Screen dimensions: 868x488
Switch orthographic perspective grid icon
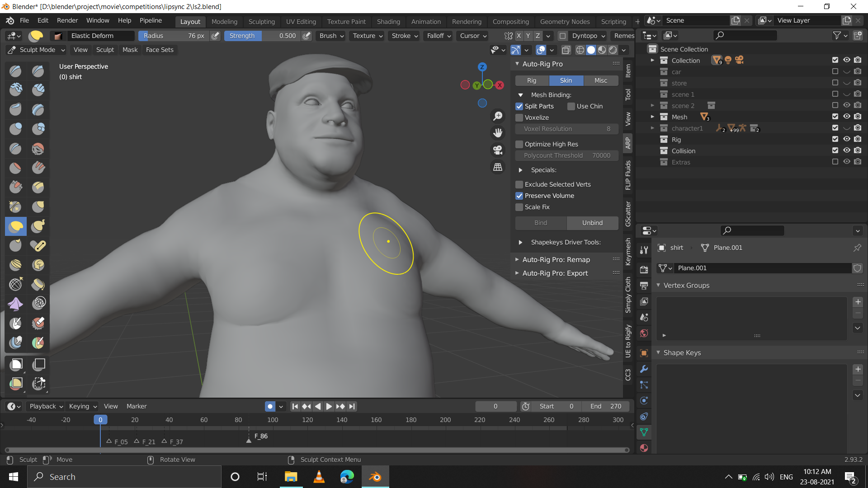(x=498, y=167)
